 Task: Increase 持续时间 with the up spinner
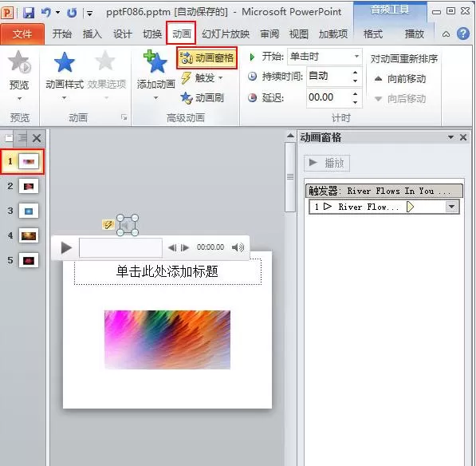point(355,73)
